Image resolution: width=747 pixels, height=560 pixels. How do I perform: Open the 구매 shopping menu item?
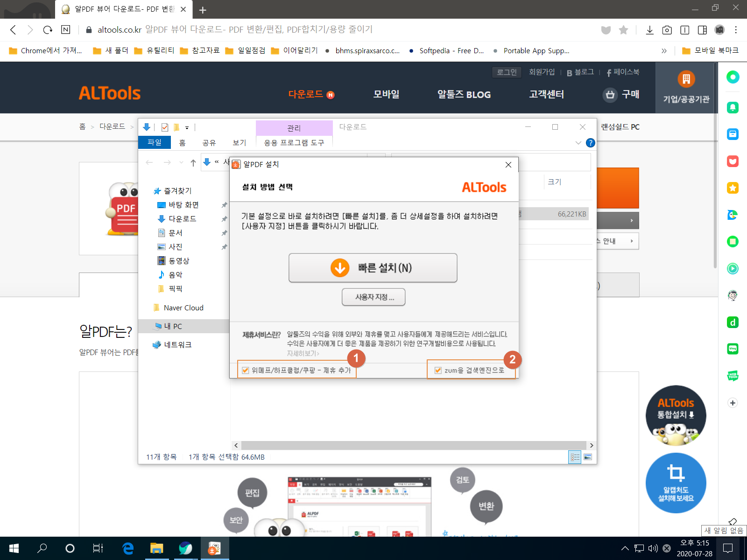point(621,94)
